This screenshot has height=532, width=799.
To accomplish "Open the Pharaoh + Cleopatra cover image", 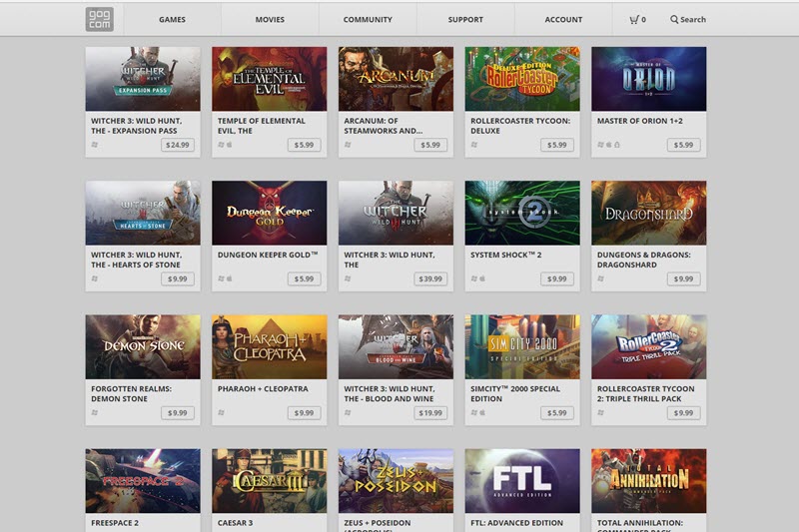I will click(x=269, y=346).
